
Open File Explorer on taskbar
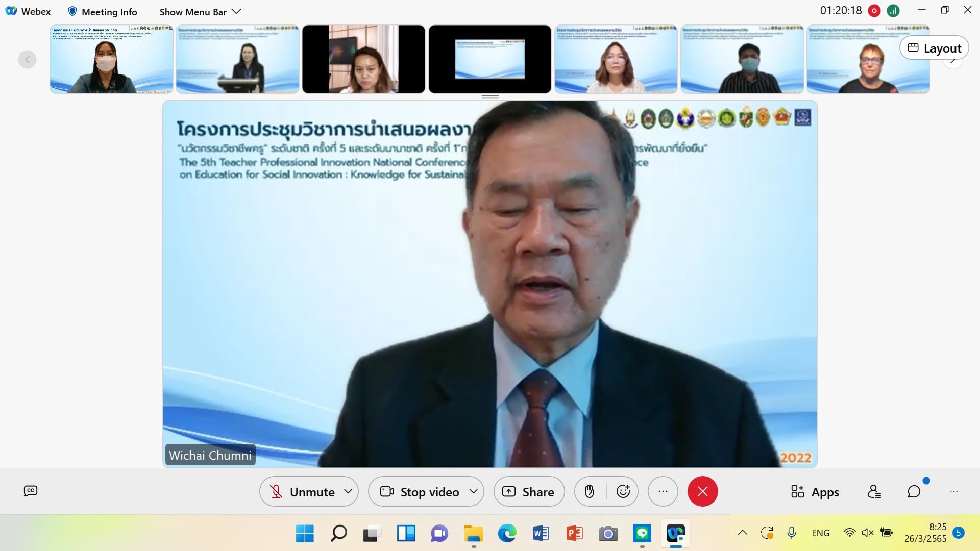tap(473, 534)
